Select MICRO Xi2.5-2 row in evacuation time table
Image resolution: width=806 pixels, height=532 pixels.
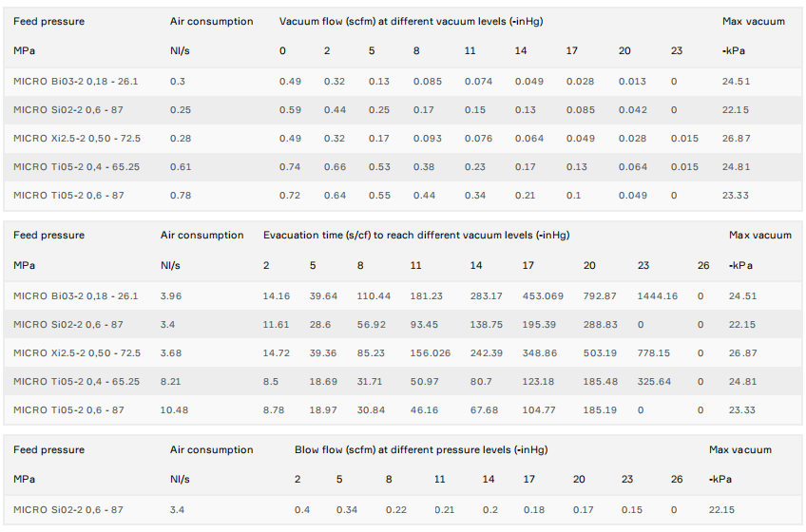pyautogui.click(x=77, y=353)
